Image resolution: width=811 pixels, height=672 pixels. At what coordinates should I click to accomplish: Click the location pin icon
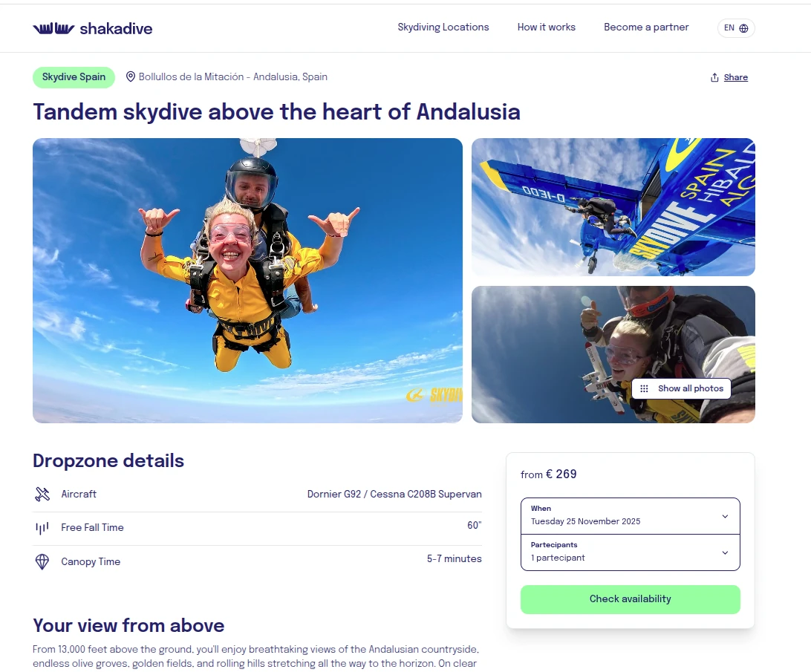131,77
